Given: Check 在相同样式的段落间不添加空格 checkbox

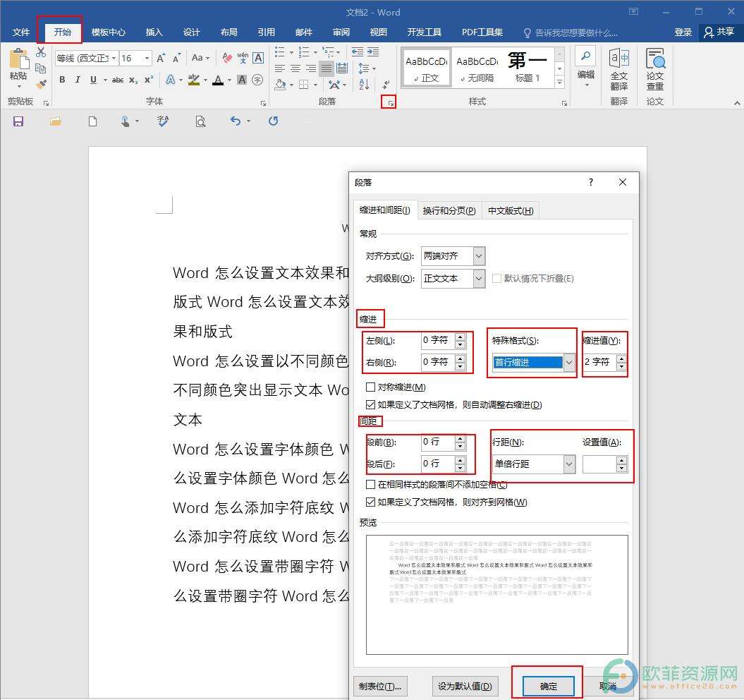Looking at the screenshot, I should coord(370,484).
